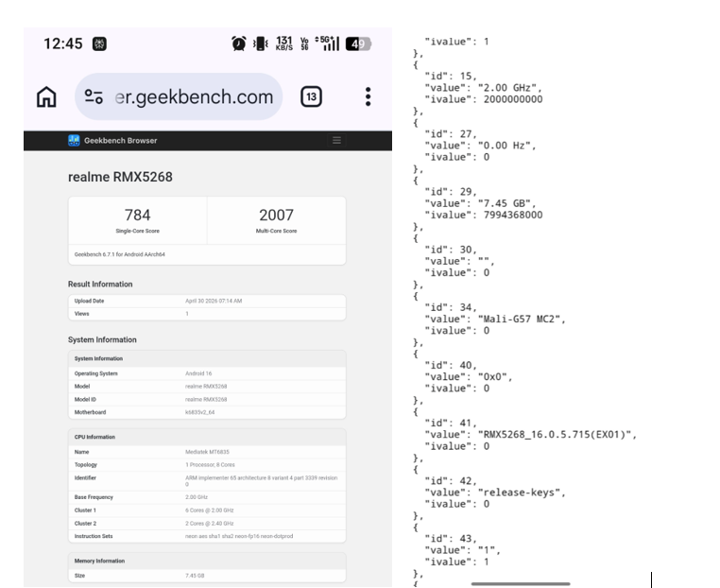Click the realme RMX5268 page title

[x=120, y=177]
